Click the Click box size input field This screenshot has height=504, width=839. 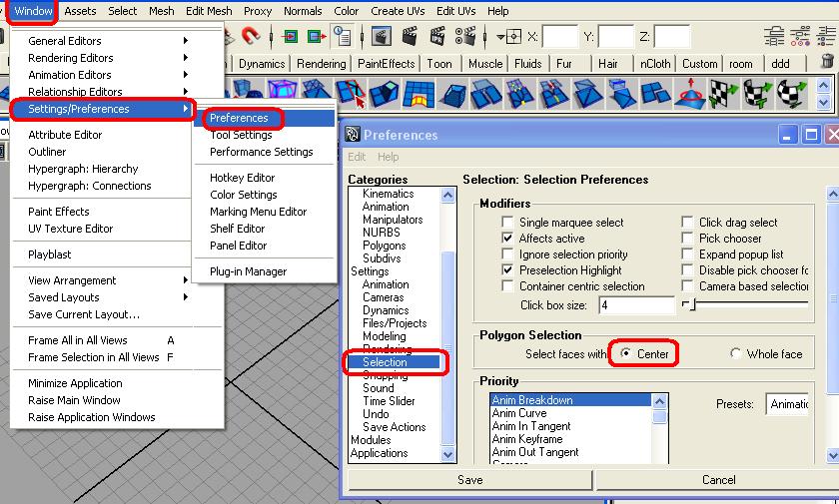click(637, 305)
